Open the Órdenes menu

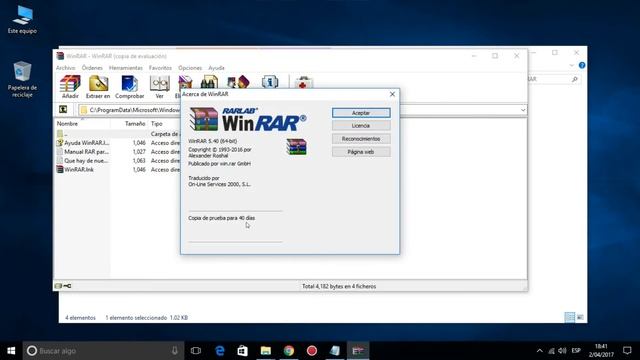tap(92, 68)
